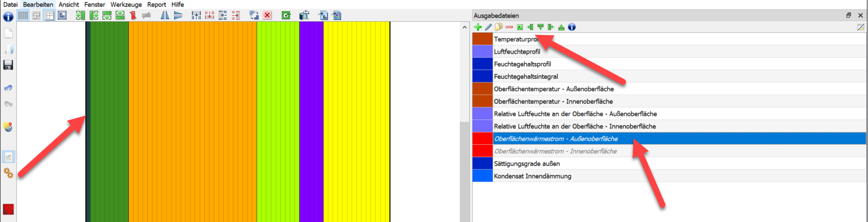Click the blue swatch beside Sättigungsgrade außen
Viewport: 868px width, 222px height.
tap(482, 163)
